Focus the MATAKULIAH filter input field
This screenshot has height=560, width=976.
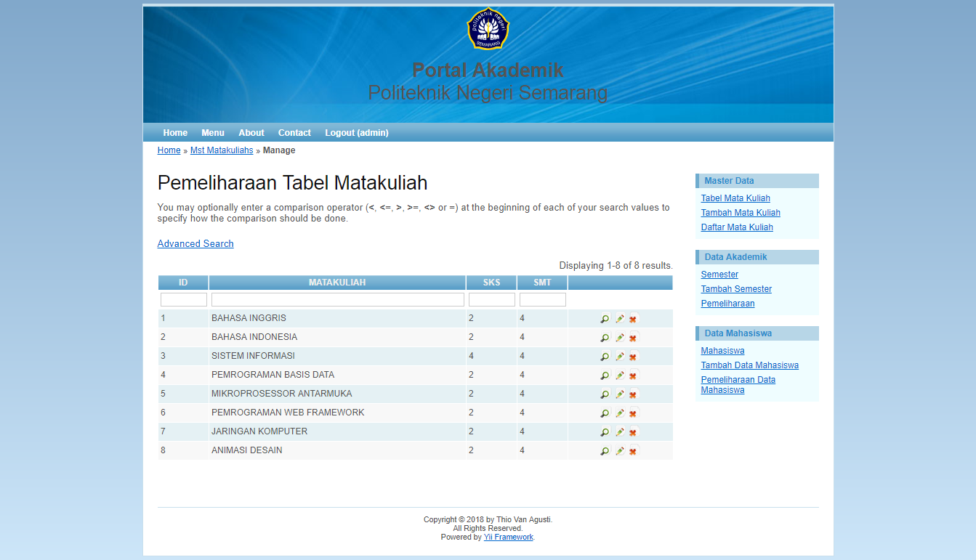pos(338,300)
